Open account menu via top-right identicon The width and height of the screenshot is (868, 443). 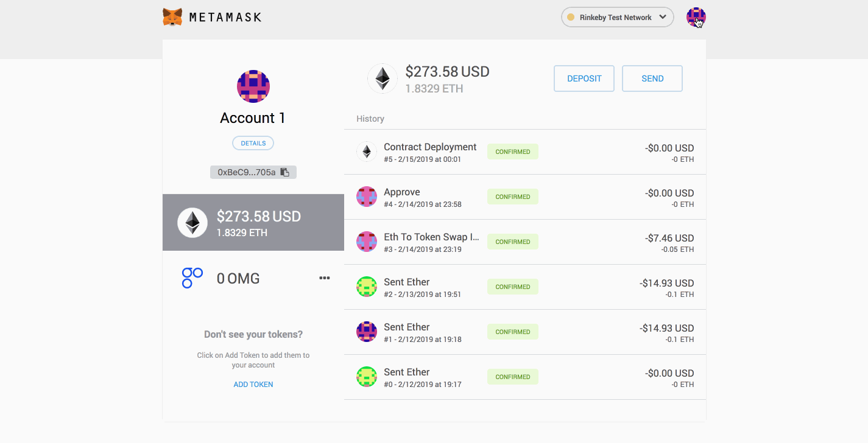[696, 17]
